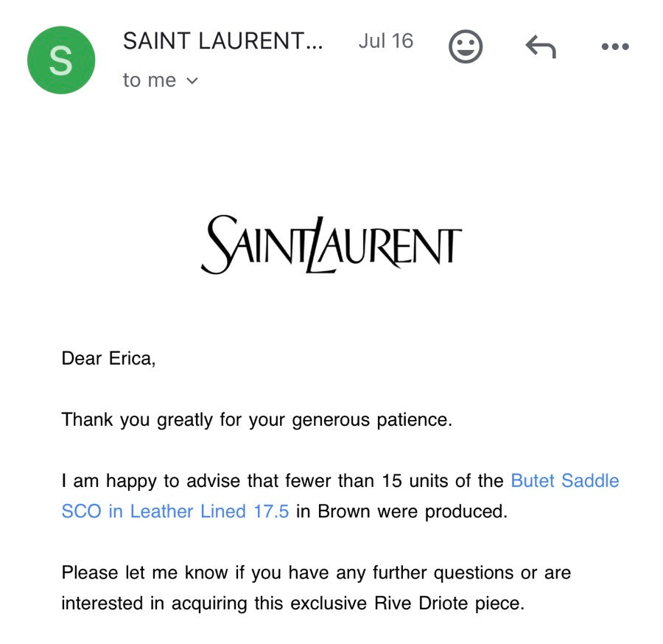Select the SAINT LAURENT sender name
This screenshot has height=644, width=663.
(x=222, y=41)
